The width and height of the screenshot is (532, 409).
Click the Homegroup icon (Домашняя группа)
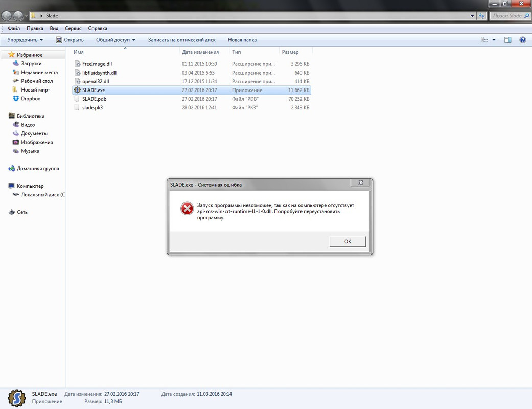click(12, 168)
